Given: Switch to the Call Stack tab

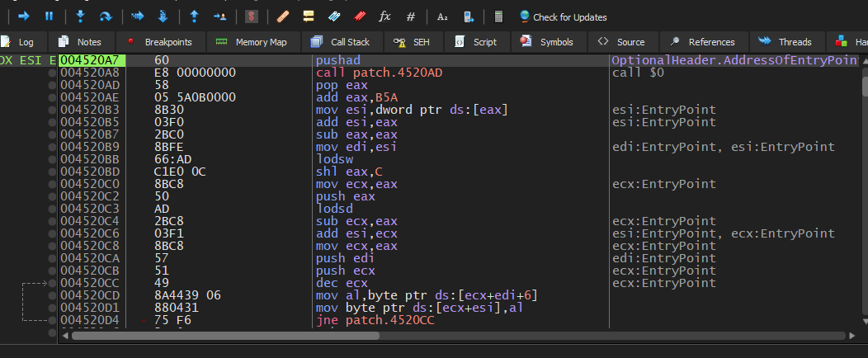Looking at the screenshot, I should (341, 42).
